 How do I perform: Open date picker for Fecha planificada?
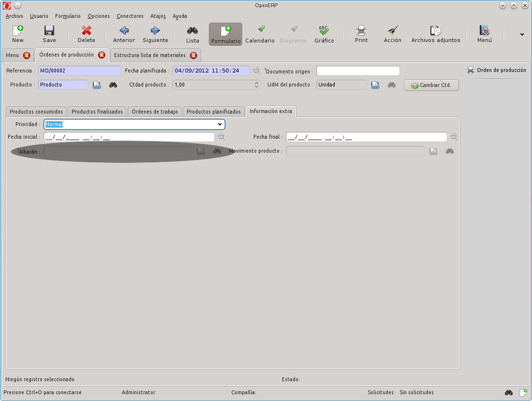click(x=256, y=71)
